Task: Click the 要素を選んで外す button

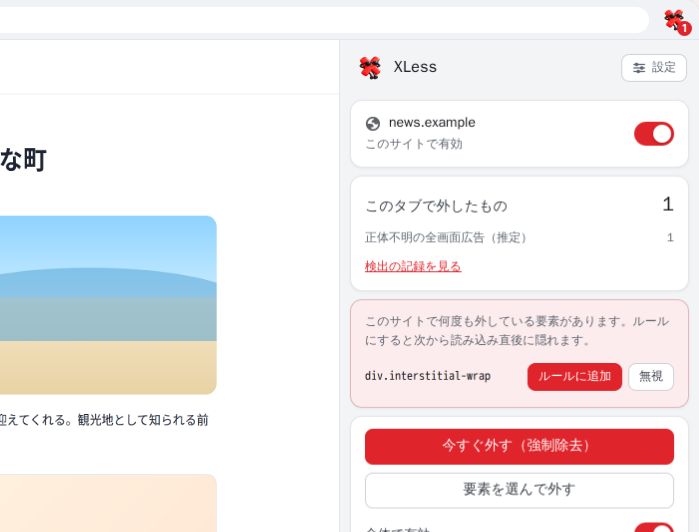Action: [519, 490]
